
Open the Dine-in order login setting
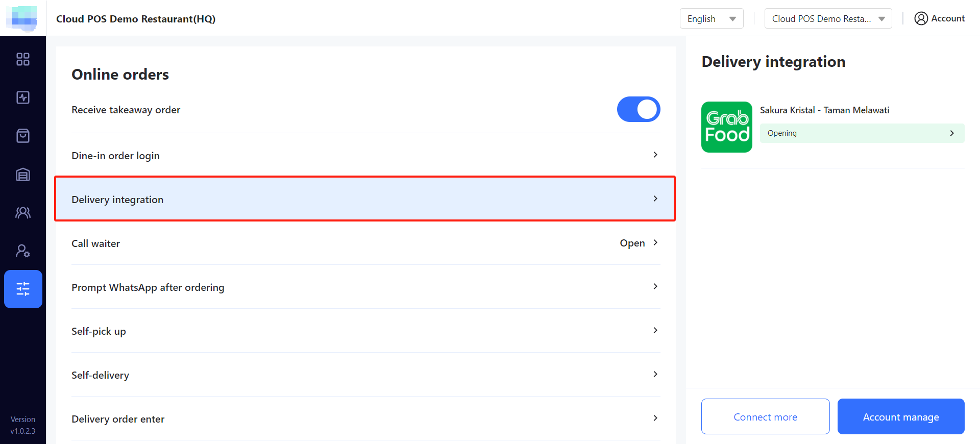(365, 156)
